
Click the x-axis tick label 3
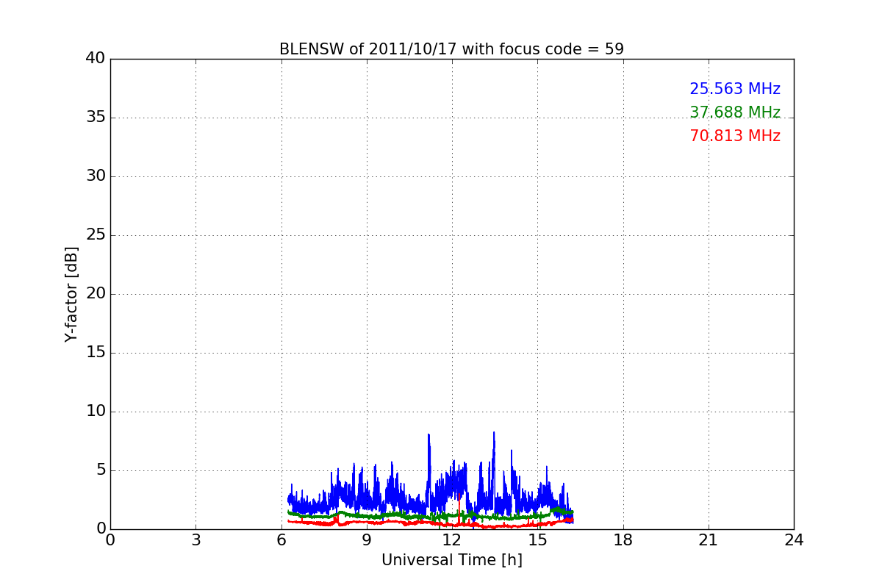196,540
